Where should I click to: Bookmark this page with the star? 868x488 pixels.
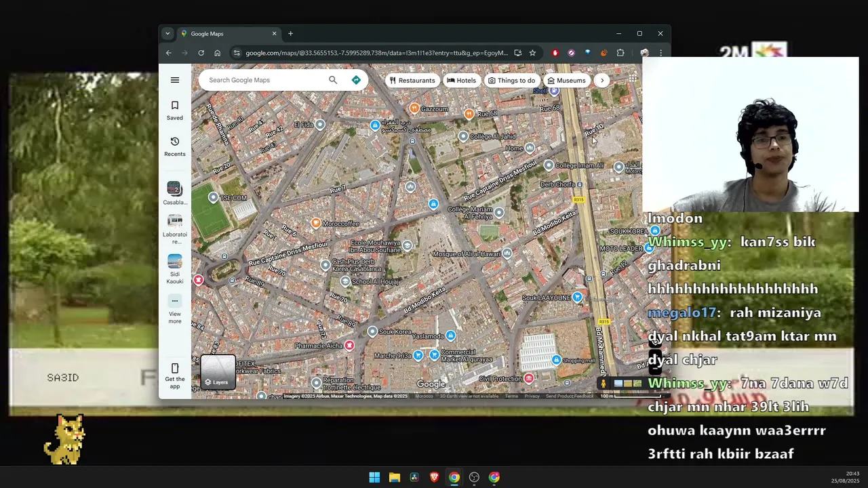pos(532,53)
